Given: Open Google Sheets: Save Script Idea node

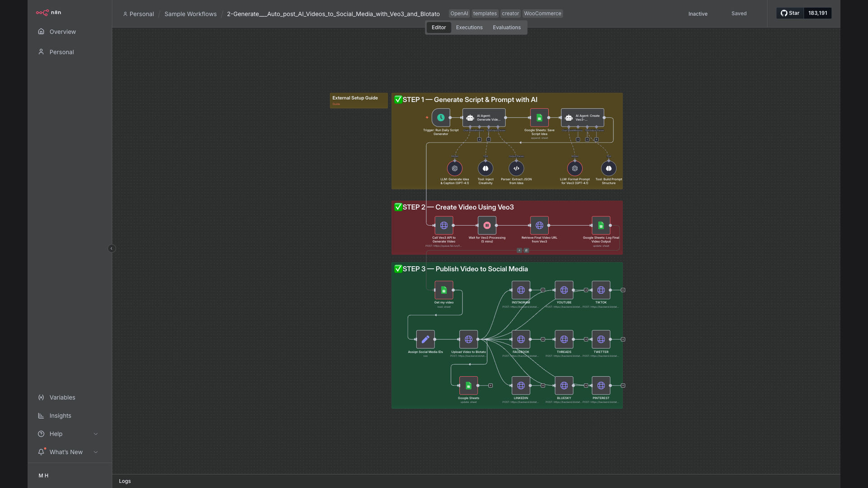Looking at the screenshot, I should (539, 117).
